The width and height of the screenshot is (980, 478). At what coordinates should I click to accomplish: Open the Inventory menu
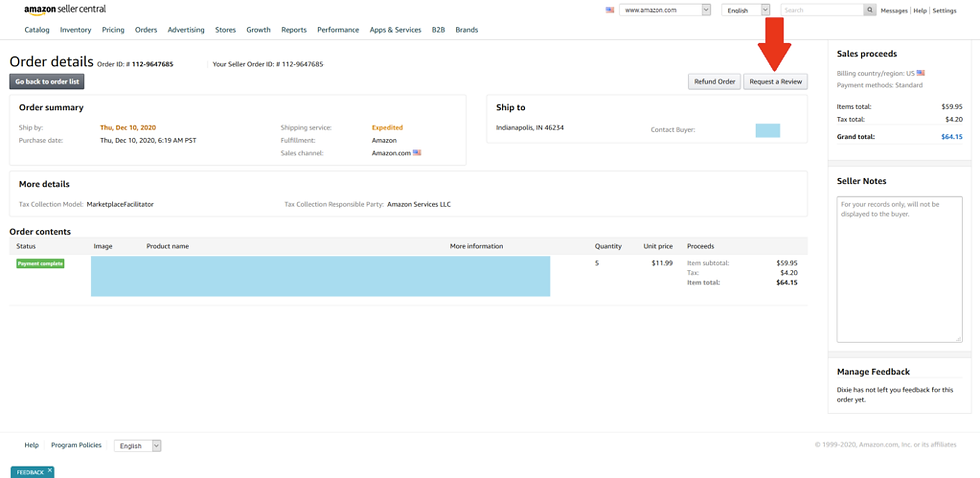click(x=76, y=29)
